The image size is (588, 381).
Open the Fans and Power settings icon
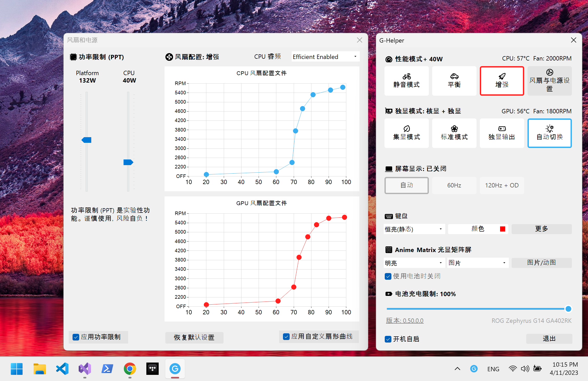549,72
